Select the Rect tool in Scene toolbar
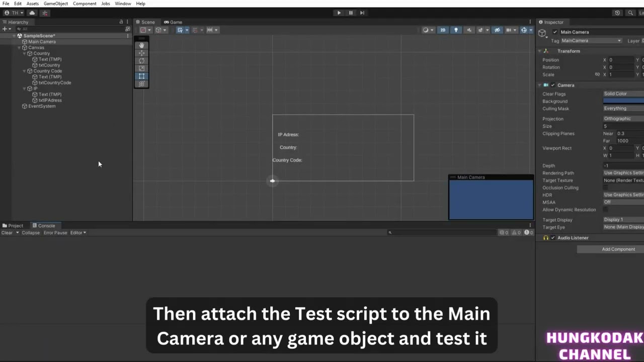The height and width of the screenshot is (362, 644). click(x=141, y=76)
